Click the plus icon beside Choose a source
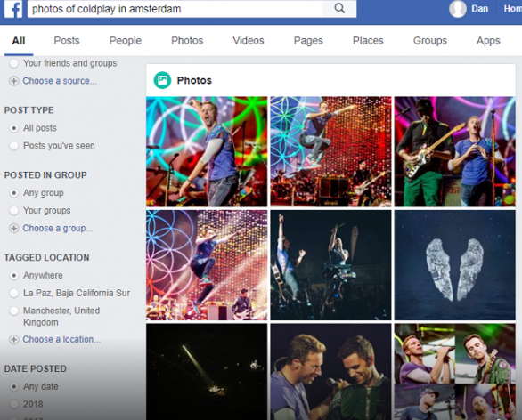This screenshot has height=420, width=522. click(13, 81)
